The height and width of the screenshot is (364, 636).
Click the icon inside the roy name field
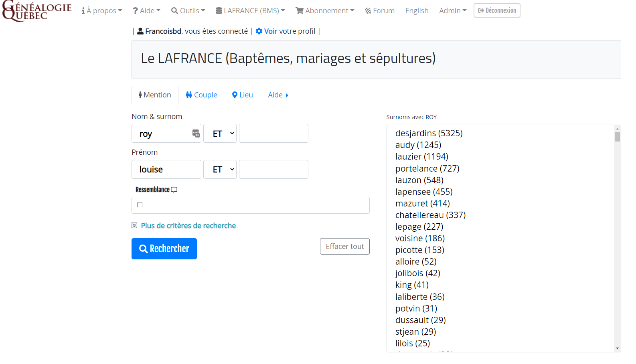pos(196,133)
